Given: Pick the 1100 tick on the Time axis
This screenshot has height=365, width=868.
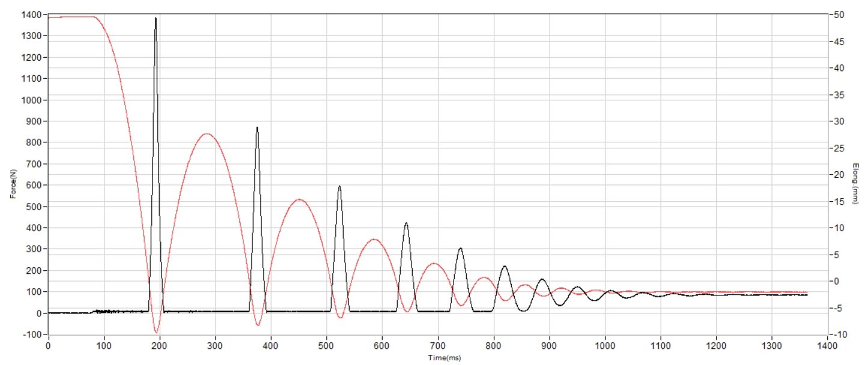Looking at the screenshot, I should tap(660, 346).
